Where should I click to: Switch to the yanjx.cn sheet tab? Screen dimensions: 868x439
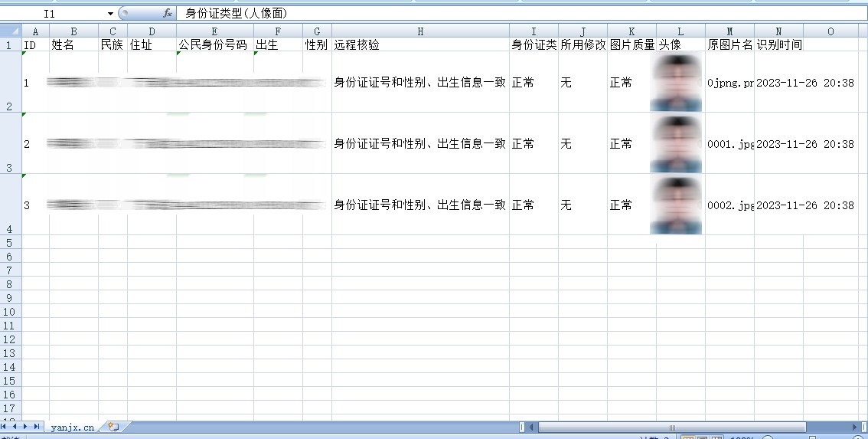pyautogui.click(x=72, y=428)
